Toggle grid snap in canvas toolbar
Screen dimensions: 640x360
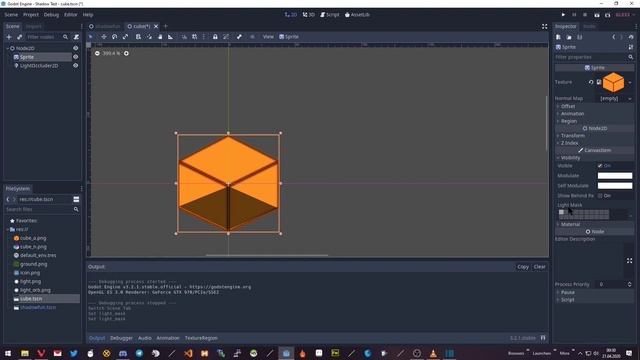(195, 37)
